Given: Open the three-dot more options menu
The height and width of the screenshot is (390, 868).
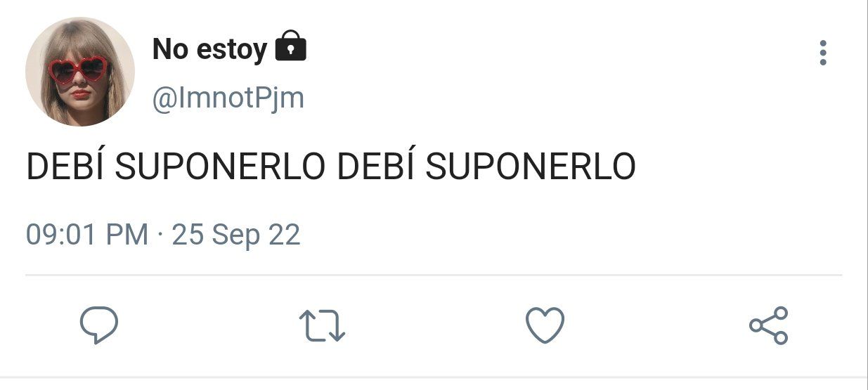Looking at the screenshot, I should tap(823, 53).
